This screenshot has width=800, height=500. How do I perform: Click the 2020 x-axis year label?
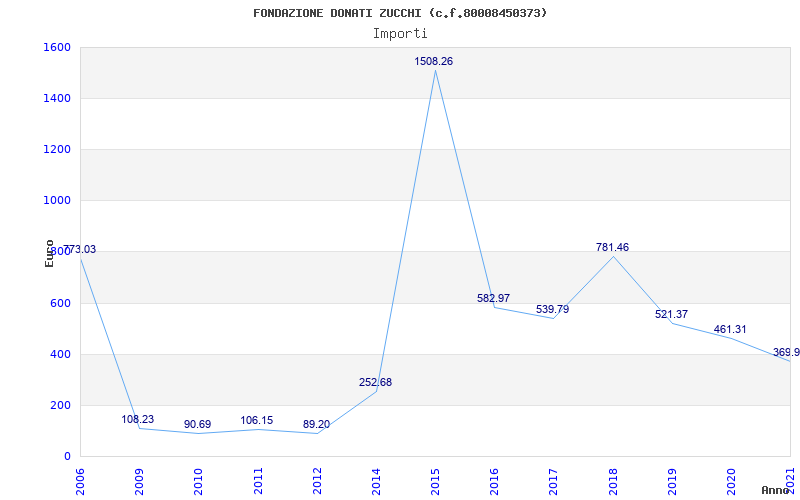[732, 481]
